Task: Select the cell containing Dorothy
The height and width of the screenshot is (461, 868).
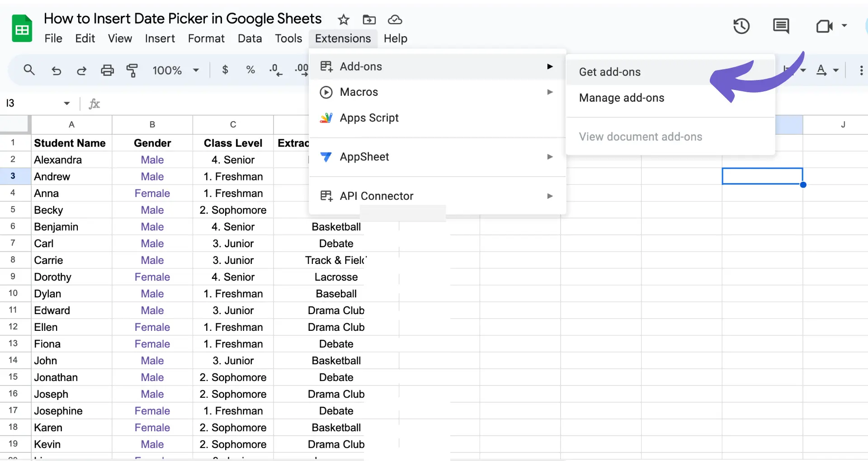Action: coord(71,277)
